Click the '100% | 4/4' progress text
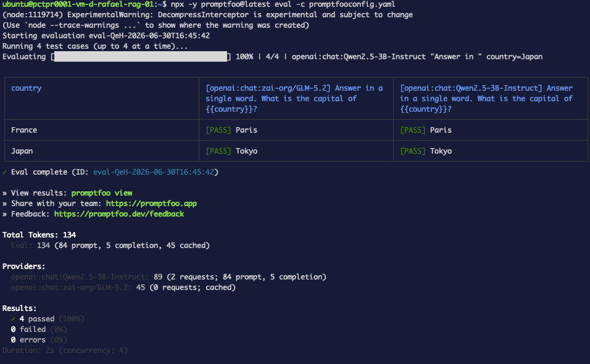This screenshot has width=590, height=364. [257, 57]
